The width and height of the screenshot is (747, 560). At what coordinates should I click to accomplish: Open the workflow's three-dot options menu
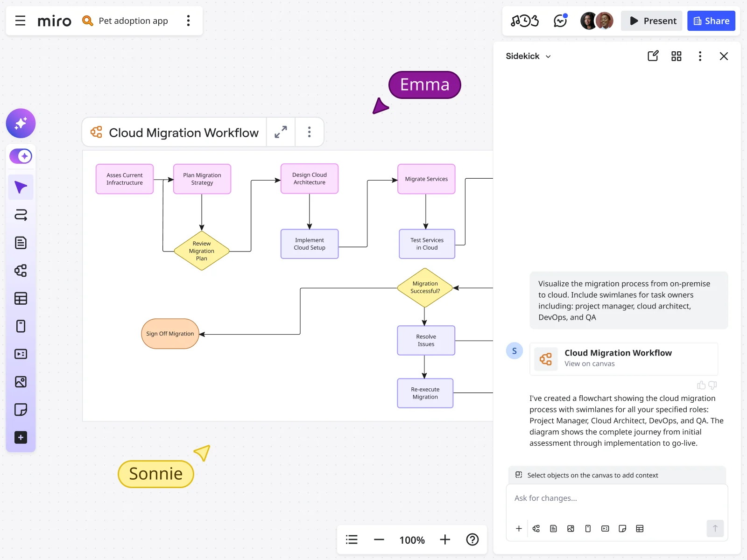(x=309, y=132)
